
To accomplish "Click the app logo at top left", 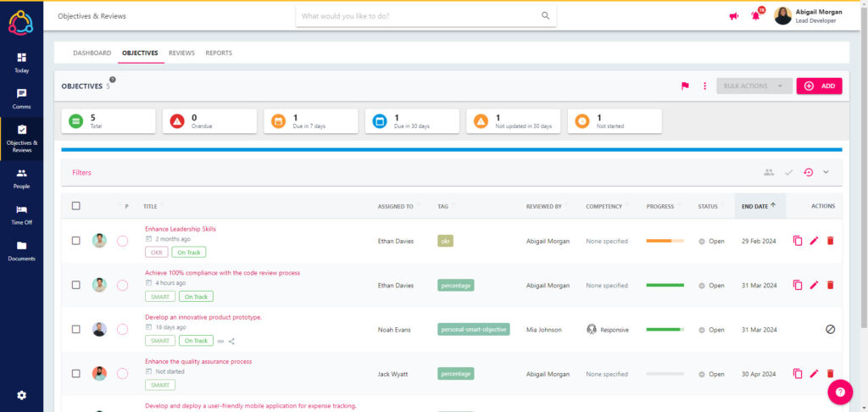I will (x=21, y=23).
